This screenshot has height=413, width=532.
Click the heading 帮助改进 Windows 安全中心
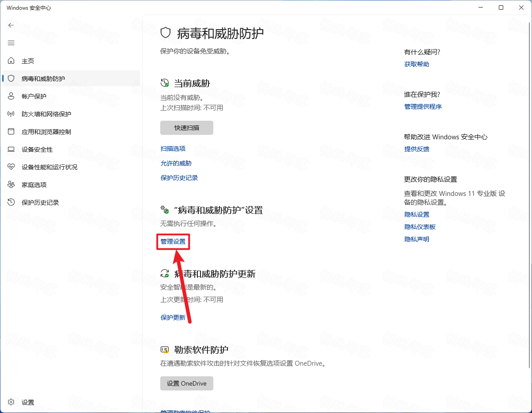click(446, 137)
